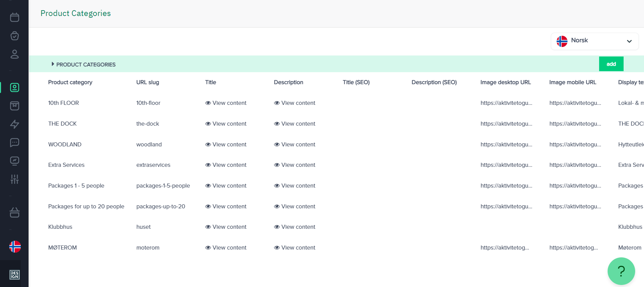Image resolution: width=644 pixels, height=287 pixels.
Task: View Description content for WOODLAND
Action: [294, 144]
